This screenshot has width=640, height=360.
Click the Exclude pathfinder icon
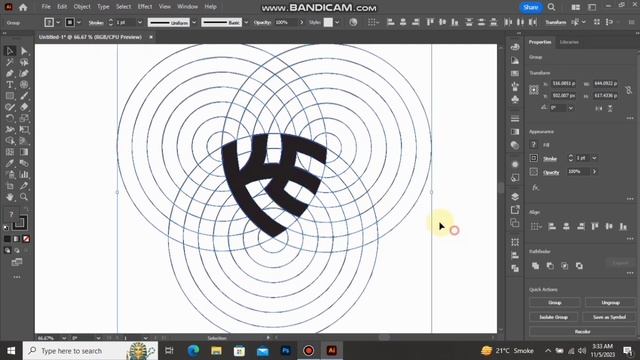coord(579,266)
